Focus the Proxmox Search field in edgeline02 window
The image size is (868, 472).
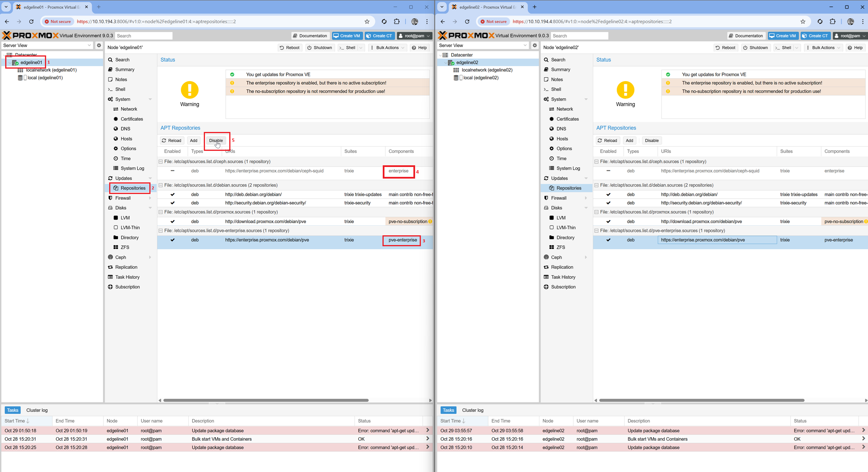[580, 36]
